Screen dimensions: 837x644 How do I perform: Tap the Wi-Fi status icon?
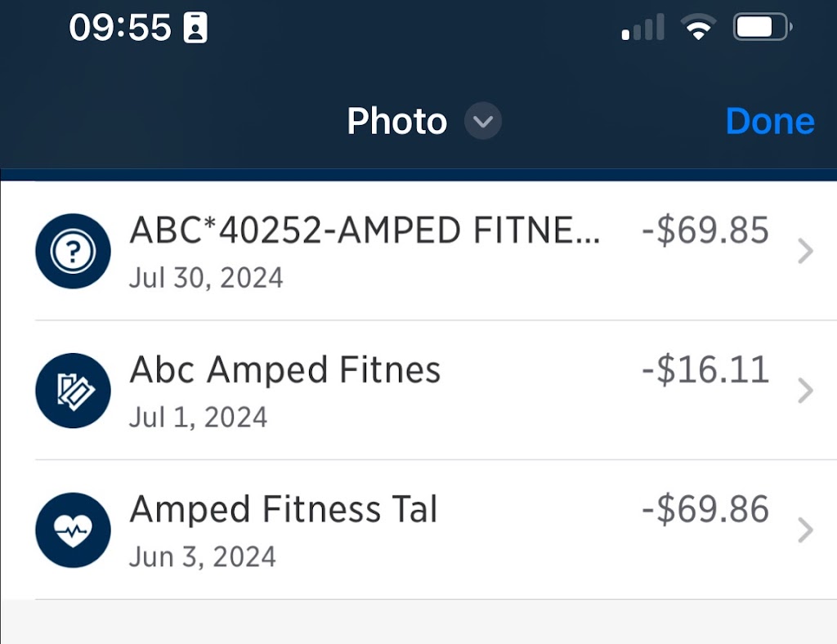pyautogui.click(x=697, y=29)
